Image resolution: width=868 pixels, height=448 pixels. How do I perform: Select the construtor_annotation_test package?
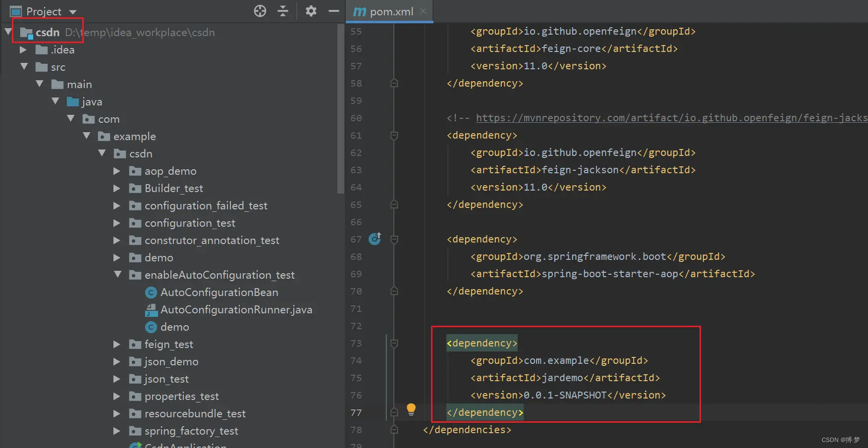click(212, 240)
